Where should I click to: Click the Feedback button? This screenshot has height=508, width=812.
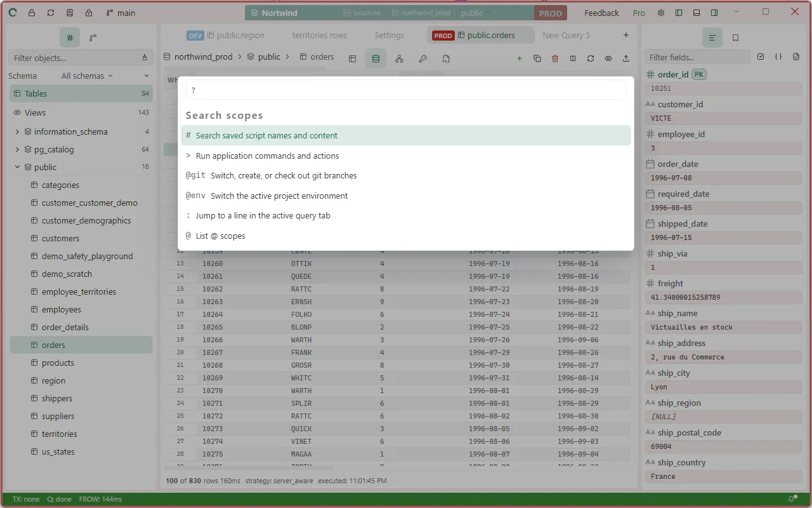601,13
